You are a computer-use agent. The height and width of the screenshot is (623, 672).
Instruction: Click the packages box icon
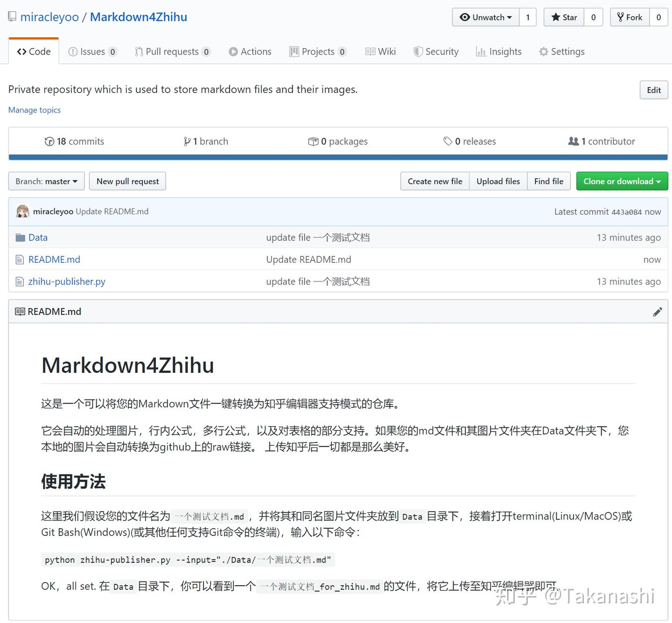click(x=314, y=141)
